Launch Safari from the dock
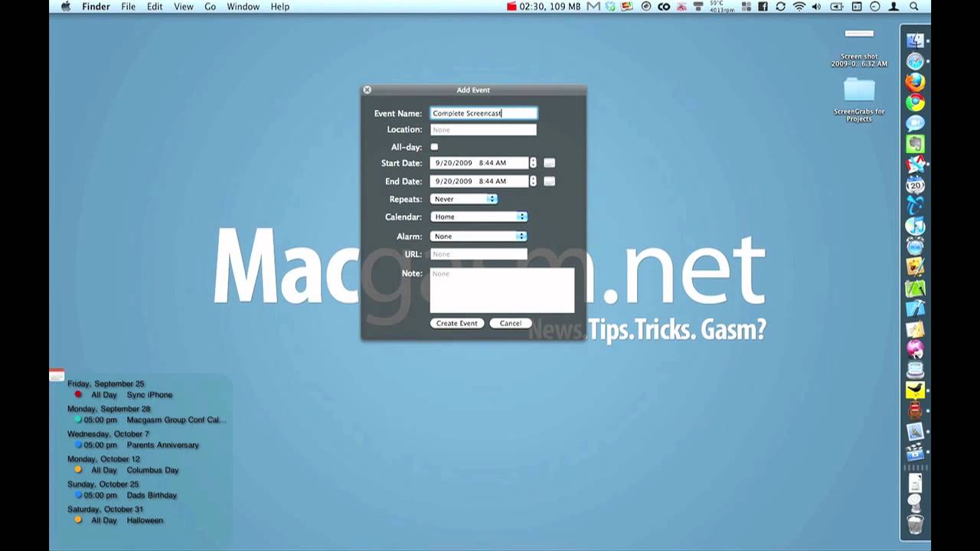 click(915, 61)
